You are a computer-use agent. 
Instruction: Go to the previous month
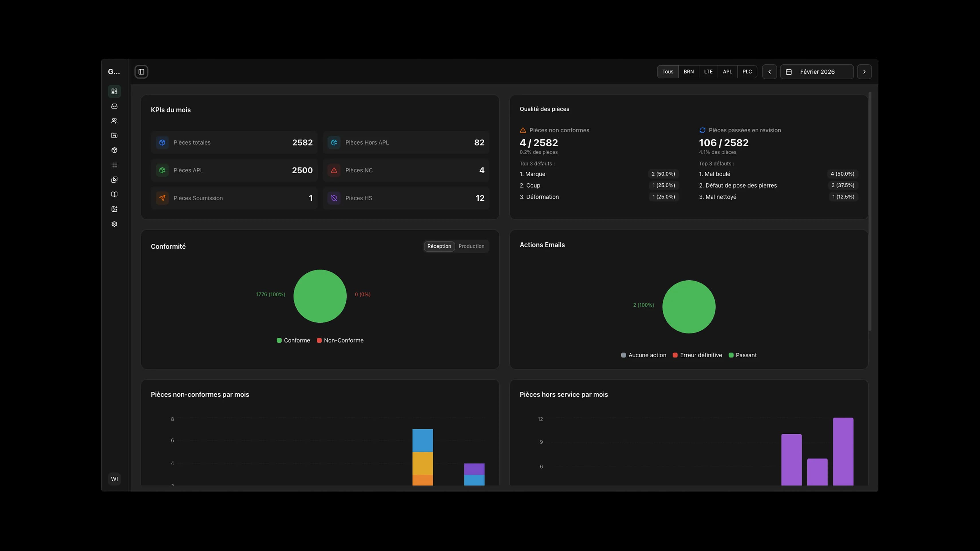[769, 72]
